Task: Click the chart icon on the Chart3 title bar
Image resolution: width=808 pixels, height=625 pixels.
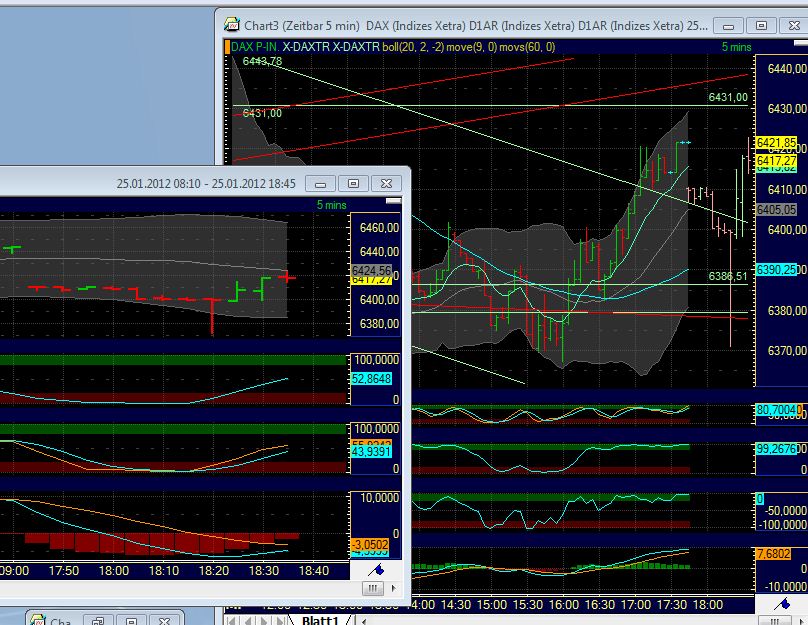Action: [x=232, y=25]
